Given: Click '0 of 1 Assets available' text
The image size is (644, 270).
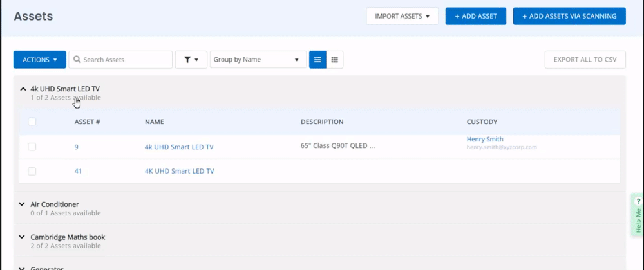Looking at the screenshot, I should coord(66,213).
